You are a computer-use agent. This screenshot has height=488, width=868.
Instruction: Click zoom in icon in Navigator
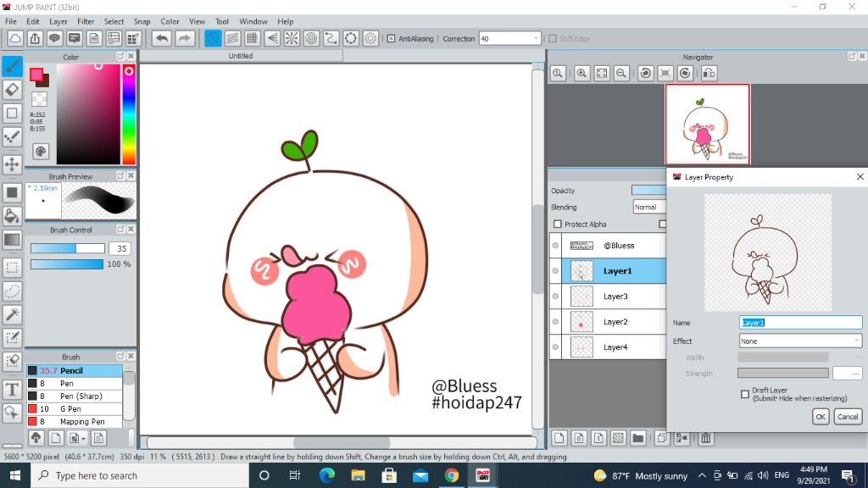tap(581, 73)
